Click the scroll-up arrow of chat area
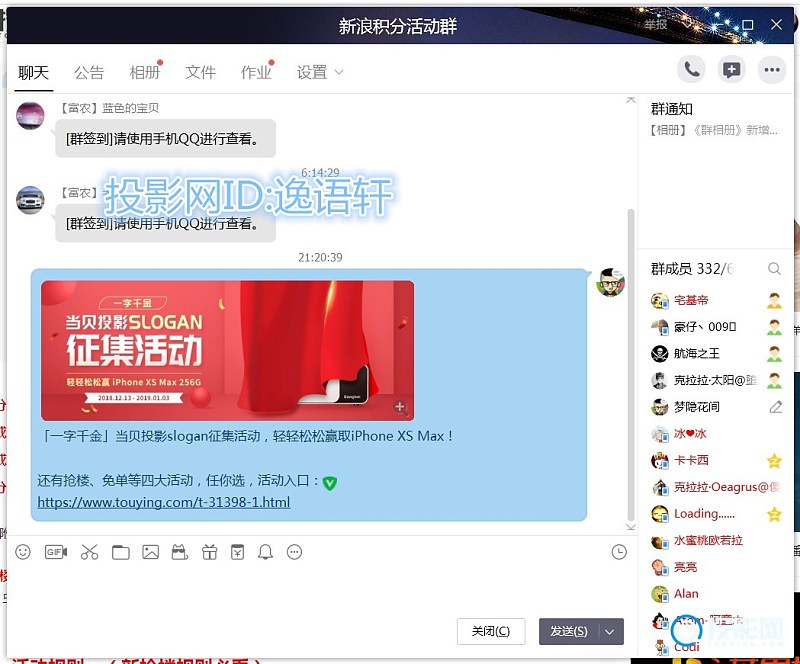This screenshot has width=800, height=664. tap(631, 100)
